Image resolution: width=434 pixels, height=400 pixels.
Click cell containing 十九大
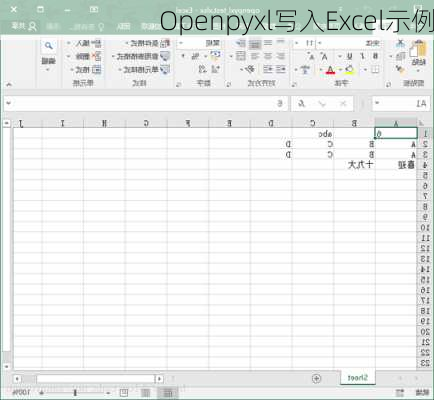pyautogui.click(x=354, y=165)
